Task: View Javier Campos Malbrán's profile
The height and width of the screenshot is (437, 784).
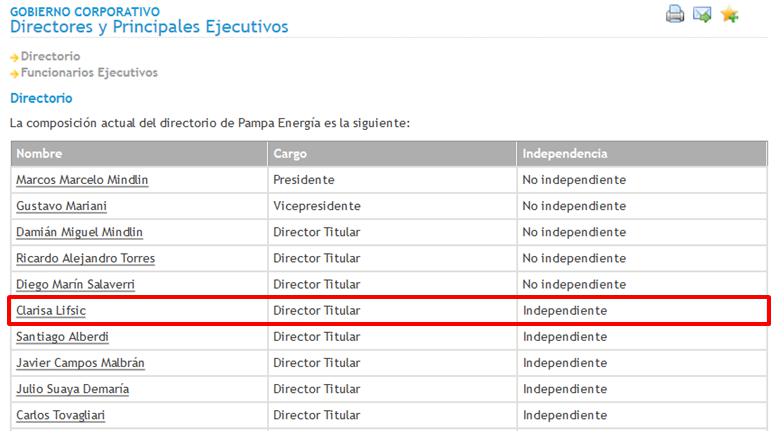Action: click(x=80, y=363)
